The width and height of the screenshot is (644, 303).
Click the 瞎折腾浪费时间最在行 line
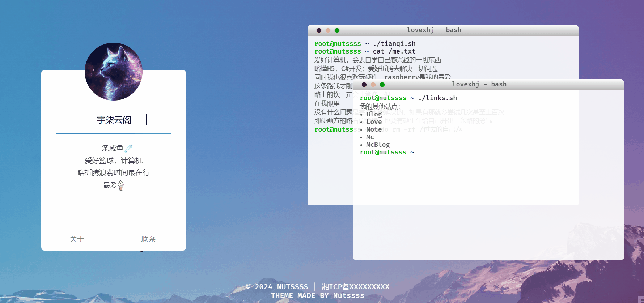(114, 173)
